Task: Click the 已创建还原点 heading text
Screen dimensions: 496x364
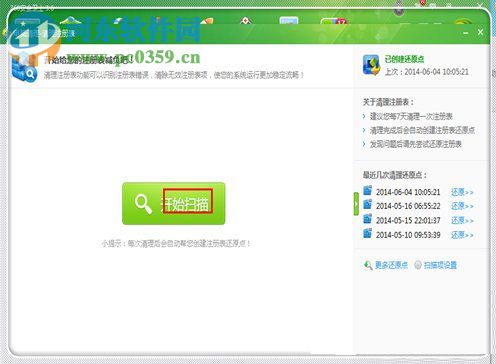Action: 404,59
